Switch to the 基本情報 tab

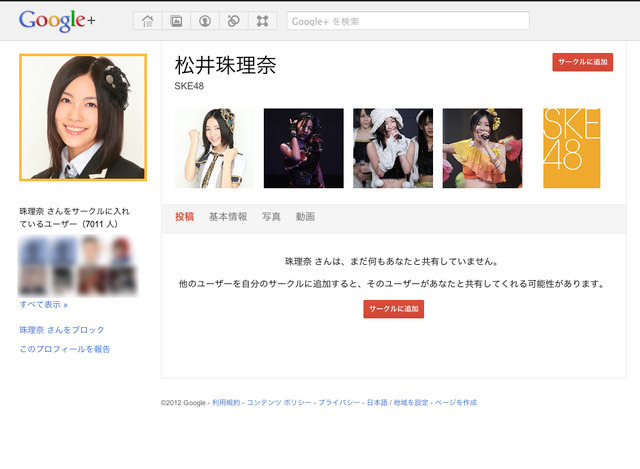click(x=228, y=217)
